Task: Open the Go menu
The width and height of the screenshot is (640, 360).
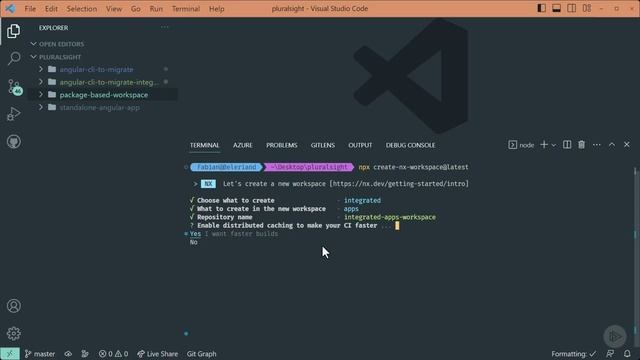Action: [136, 9]
